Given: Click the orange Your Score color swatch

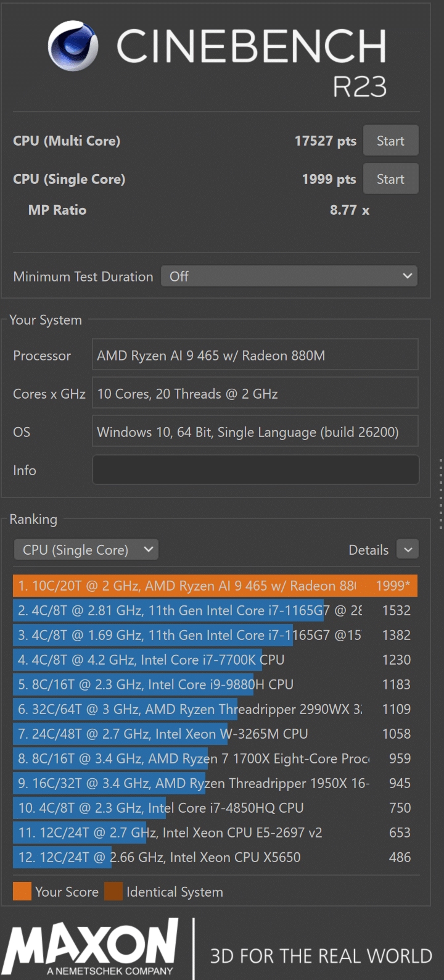Looking at the screenshot, I should click(x=22, y=892).
